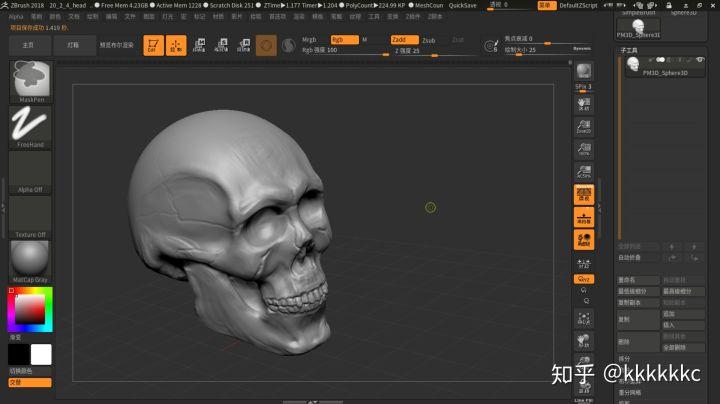Click the BPR render icon
This screenshot has width=720, height=404.
(583, 70)
